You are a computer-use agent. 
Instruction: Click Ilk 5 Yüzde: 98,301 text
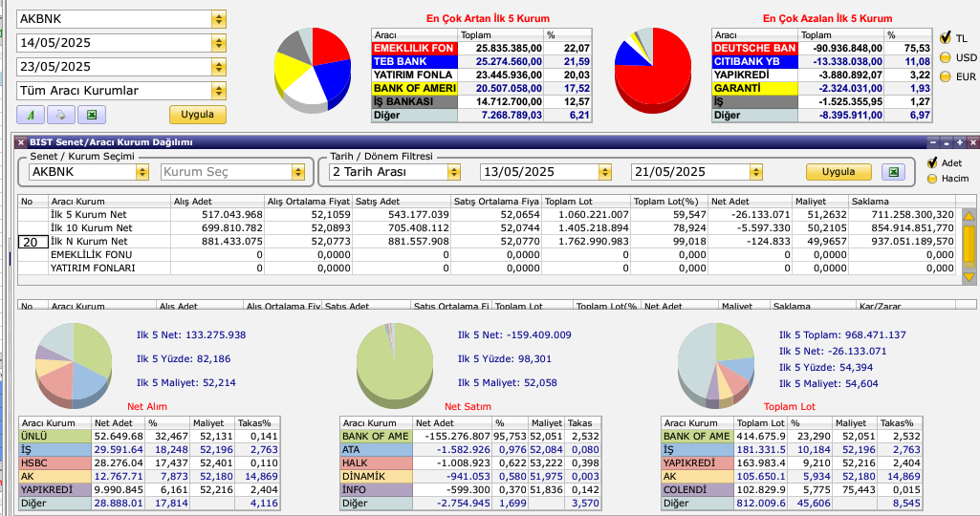point(505,358)
